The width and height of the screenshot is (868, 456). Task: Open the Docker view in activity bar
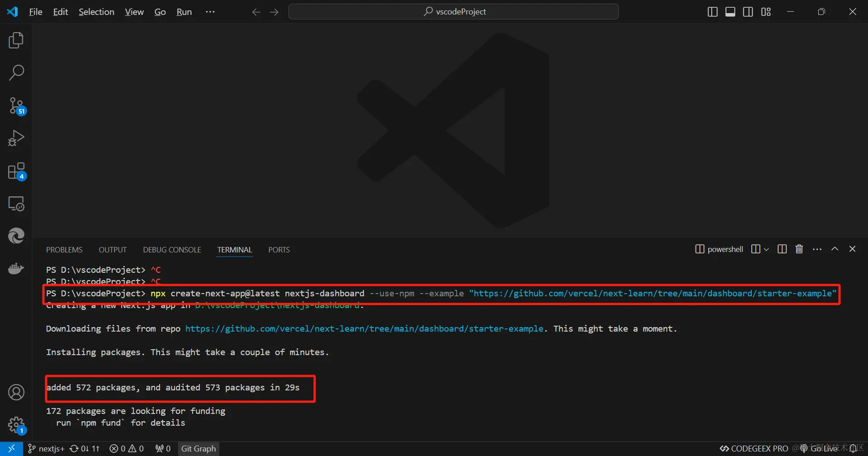tap(16, 268)
